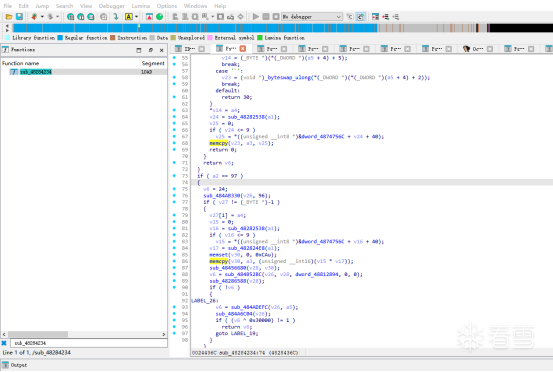This screenshot has height=372, width=553.
Task: Toggle the breakpoint dot on line 93
Action: (x=174, y=307)
